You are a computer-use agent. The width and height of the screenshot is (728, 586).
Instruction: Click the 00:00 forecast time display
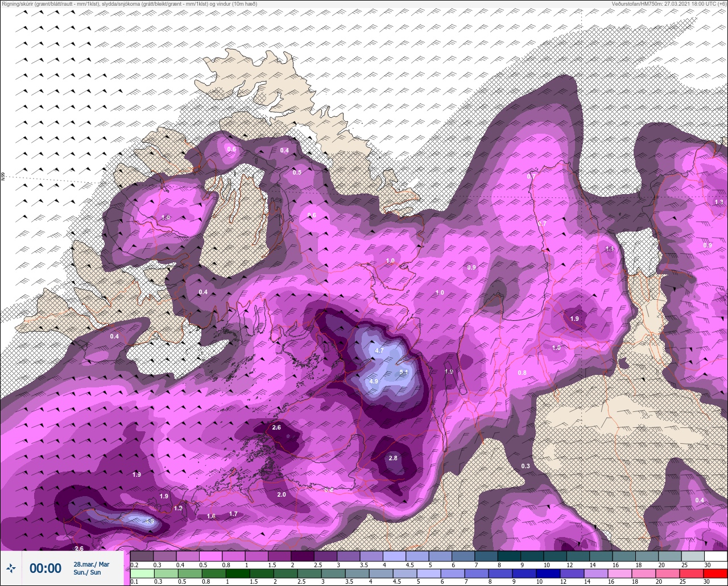tap(45, 568)
